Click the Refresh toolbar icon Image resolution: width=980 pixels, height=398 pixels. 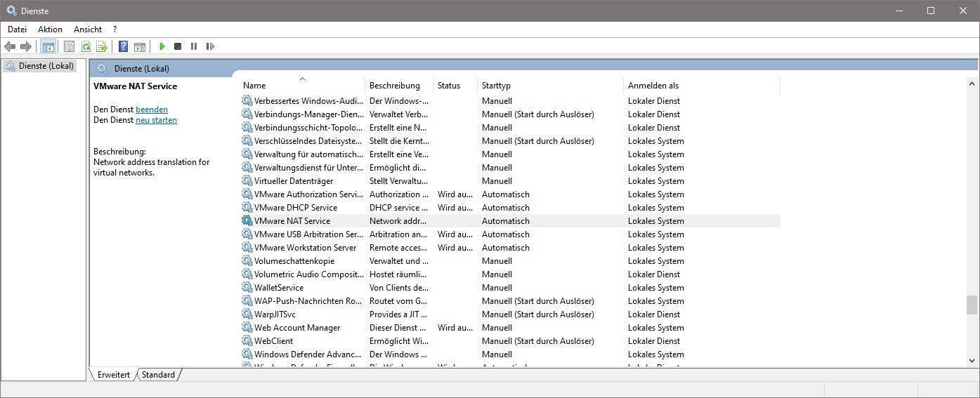(x=86, y=46)
